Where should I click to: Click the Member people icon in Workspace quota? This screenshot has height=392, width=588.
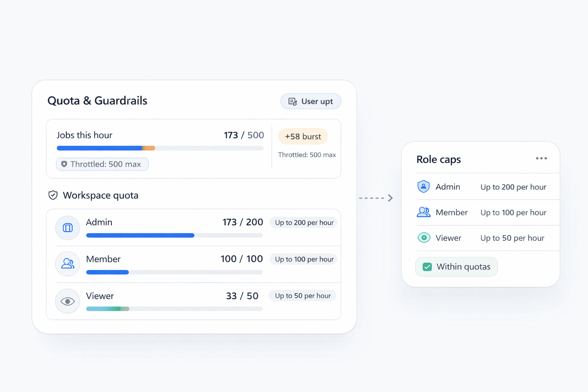[68, 263]
